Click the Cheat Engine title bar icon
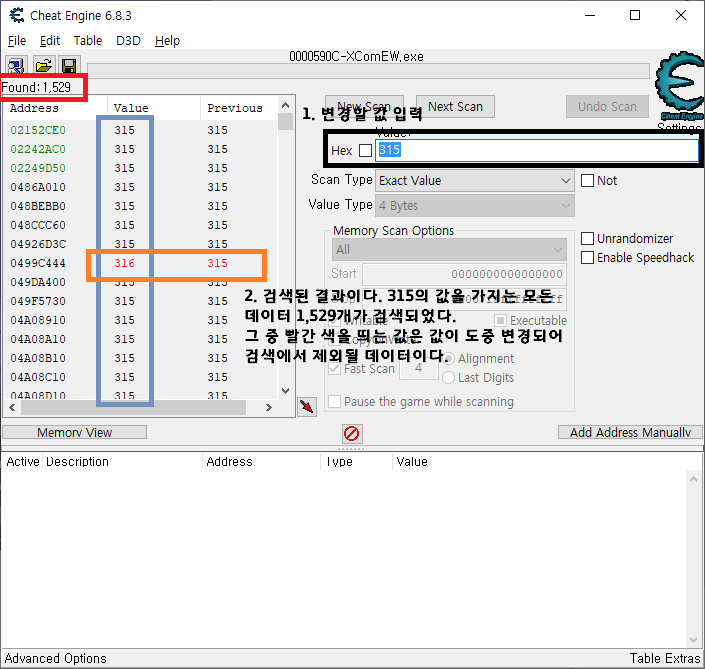The image size is (705, 669). pyautogui.click(x=17, y=15)
